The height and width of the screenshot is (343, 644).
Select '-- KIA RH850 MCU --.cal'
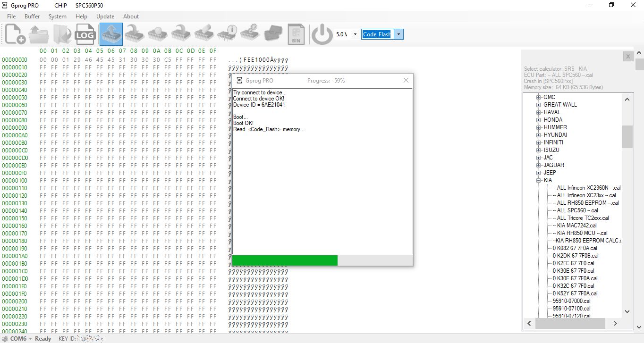point(580,233)
